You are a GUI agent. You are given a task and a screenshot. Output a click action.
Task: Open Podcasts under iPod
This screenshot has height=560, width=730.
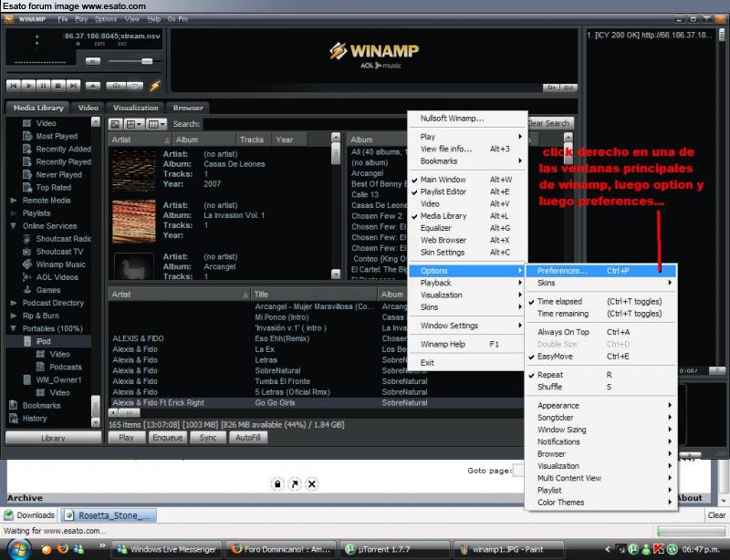point(65,367)
